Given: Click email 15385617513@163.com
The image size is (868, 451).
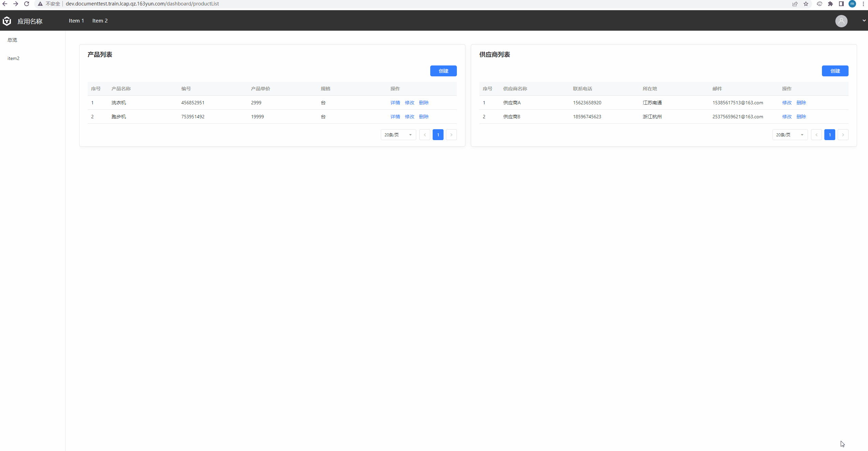Looking at the screenshot, I should [738, 103].
